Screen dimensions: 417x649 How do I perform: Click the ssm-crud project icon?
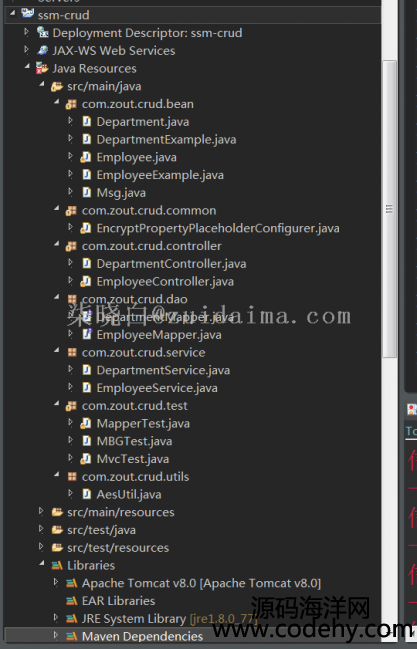point(28,14)
